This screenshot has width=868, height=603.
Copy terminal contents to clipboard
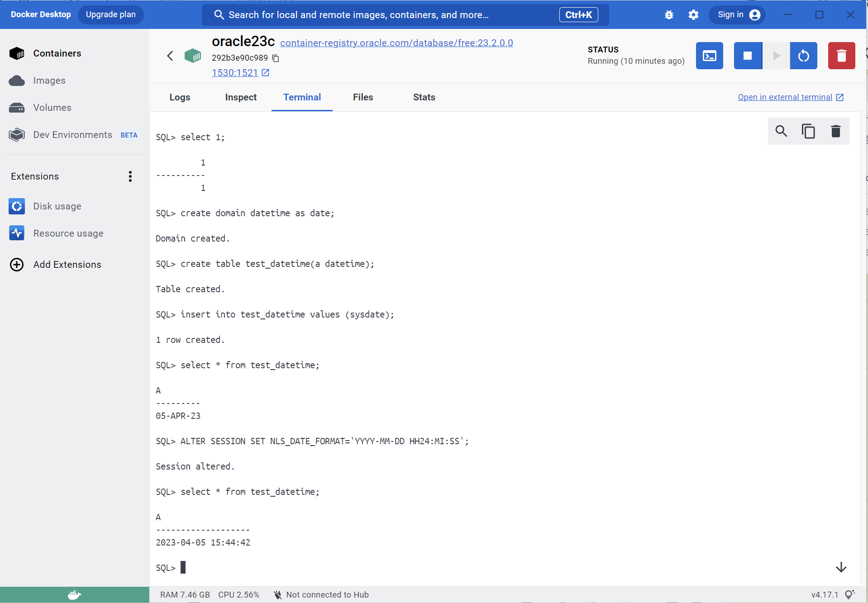(809, 131)
